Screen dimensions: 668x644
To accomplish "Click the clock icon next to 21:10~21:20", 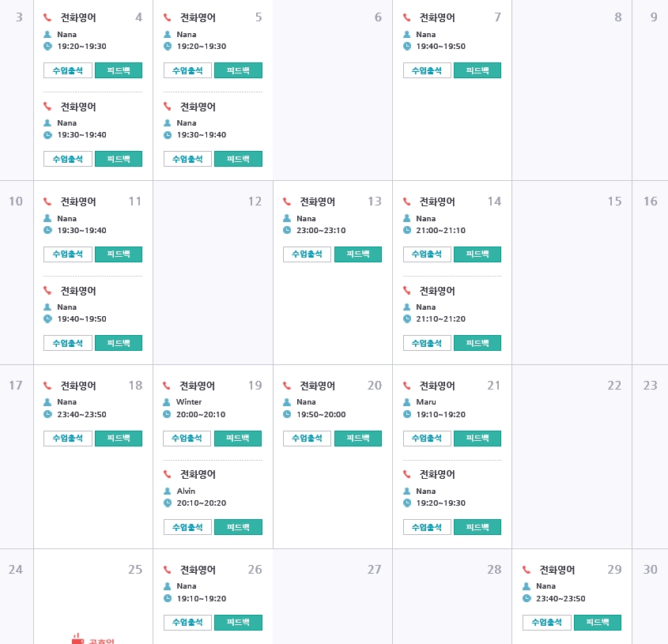I will click(x=406, y=318).
